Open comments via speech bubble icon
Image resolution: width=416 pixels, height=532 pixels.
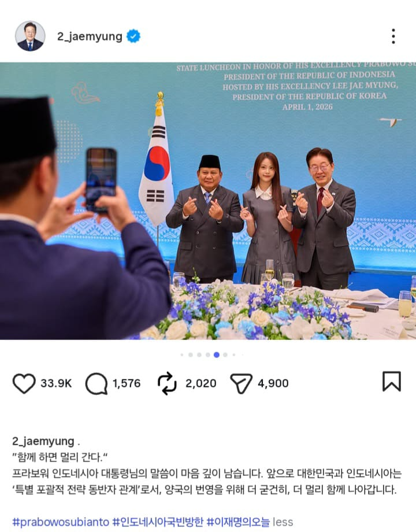coord(96,384)
